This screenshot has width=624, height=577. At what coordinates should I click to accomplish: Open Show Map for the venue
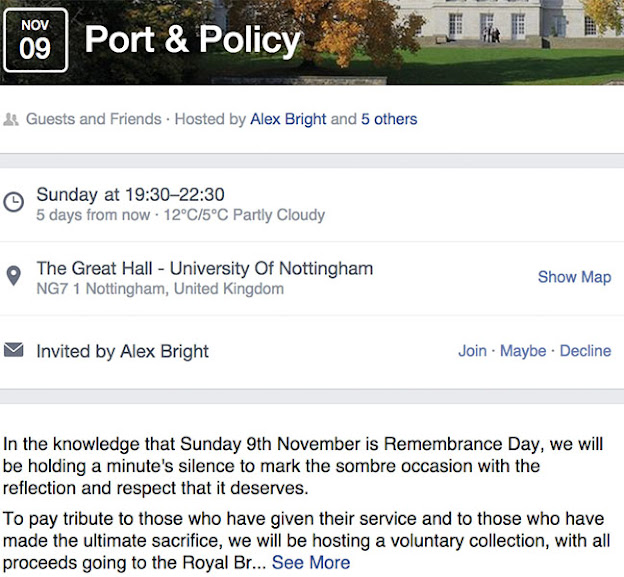tap(574, 277)
